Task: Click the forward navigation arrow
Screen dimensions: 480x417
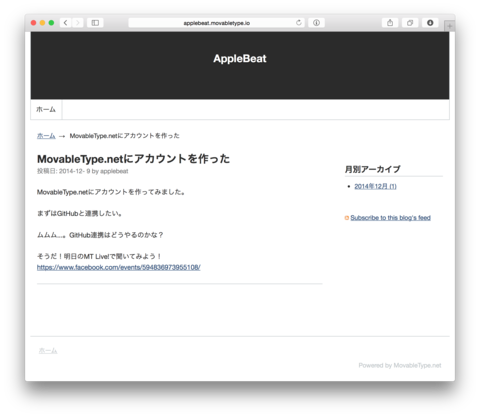Action: pos(77,23)
